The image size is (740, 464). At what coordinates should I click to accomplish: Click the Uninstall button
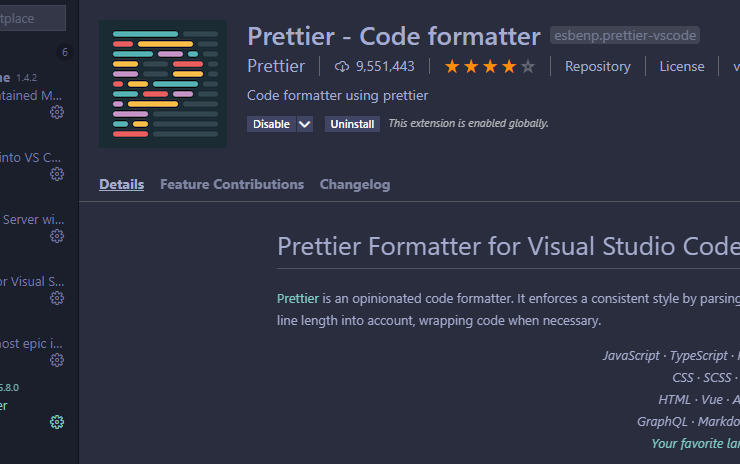(x=352, y=124)
